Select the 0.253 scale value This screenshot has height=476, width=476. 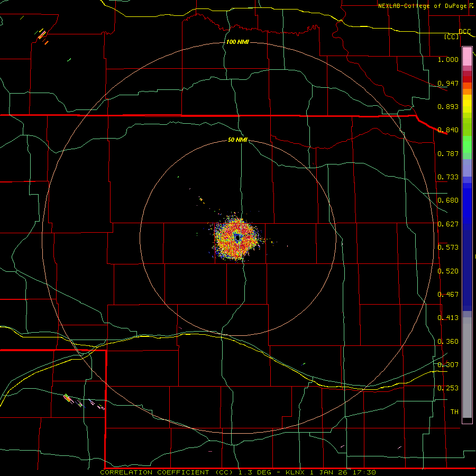tap(448, 388)
